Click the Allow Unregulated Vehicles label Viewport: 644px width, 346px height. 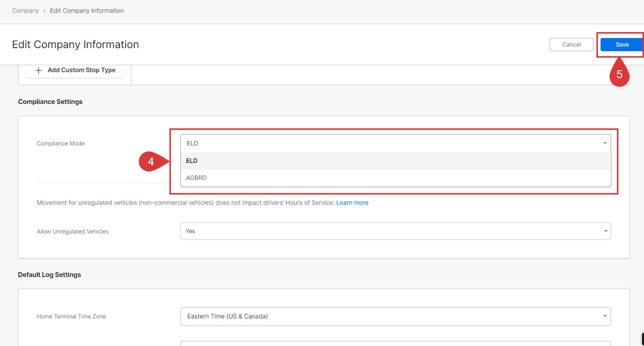pyautogui.click(x=73, y=232)
